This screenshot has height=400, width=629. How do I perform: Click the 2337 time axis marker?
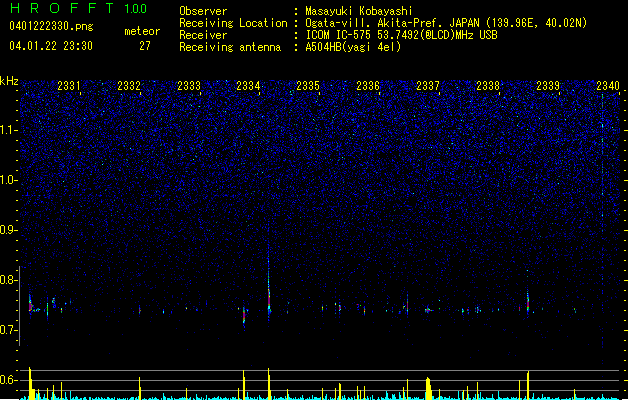pos(428,85)
